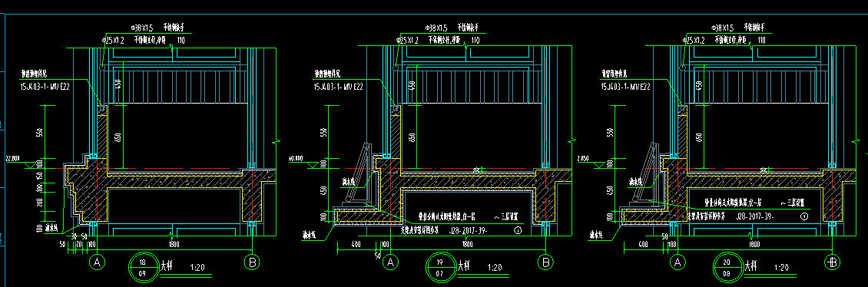Click the 1800 dimension in detail 20
Screen dimensions: 868x287
(x=754, y=244)
